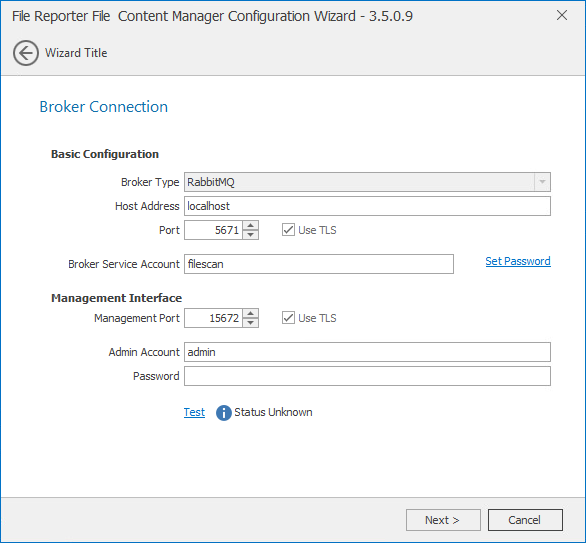
Task: Focus the Password input field
Action: [x=367, y=376]
